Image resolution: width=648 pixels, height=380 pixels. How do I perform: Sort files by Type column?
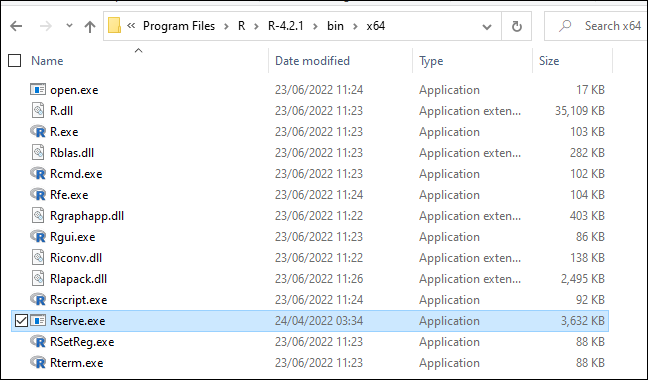point(431,61)
